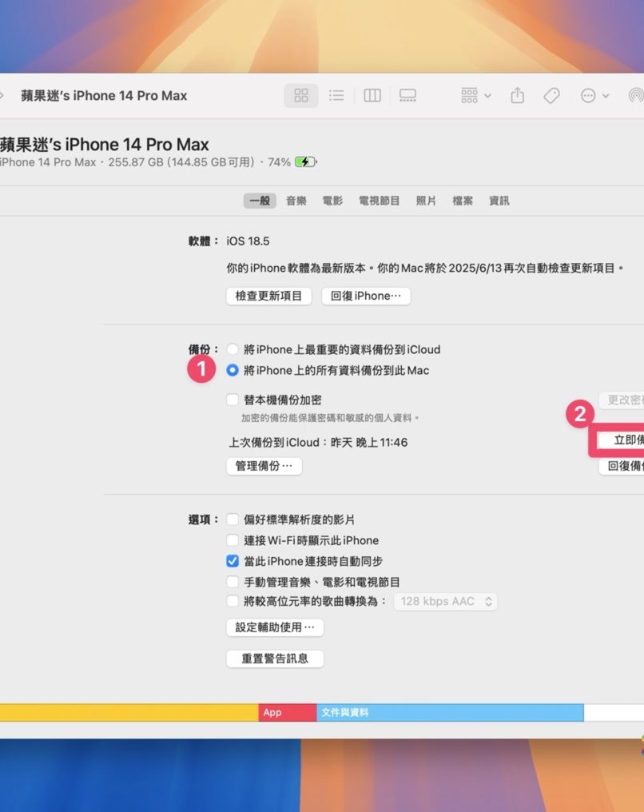The image size is (644, 812).
Task: Disable automatic sync when iPhone connects
Action: coord(233,561)
